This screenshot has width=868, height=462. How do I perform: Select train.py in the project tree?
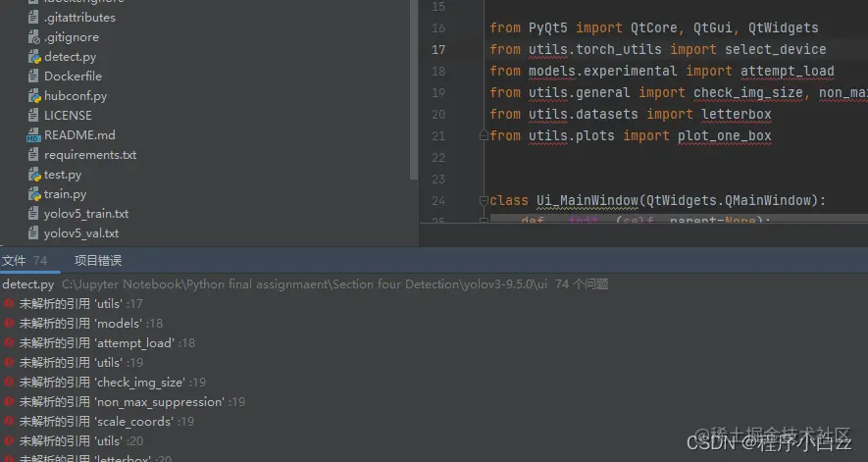66,194
